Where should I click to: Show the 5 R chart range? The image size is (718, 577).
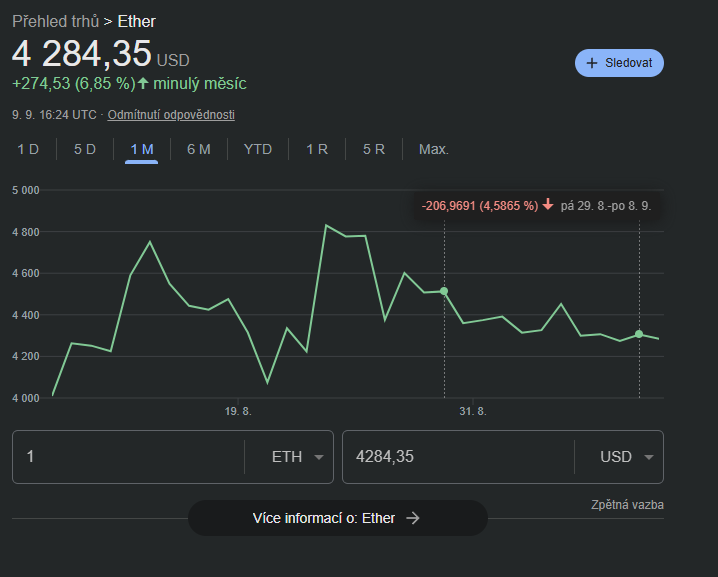(x=374, y=149)
